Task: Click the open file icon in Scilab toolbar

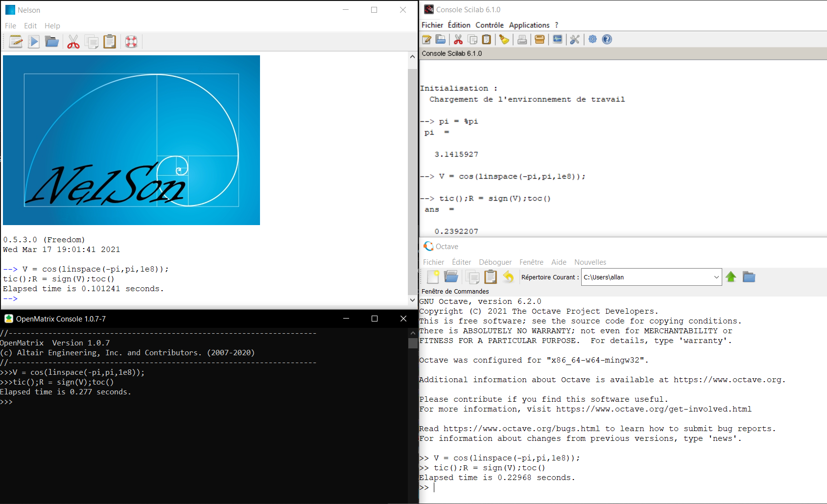Action: [441, 40]
